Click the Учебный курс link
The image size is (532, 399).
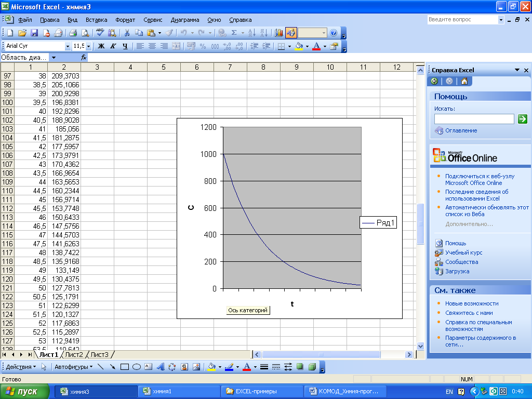(463, 252)
